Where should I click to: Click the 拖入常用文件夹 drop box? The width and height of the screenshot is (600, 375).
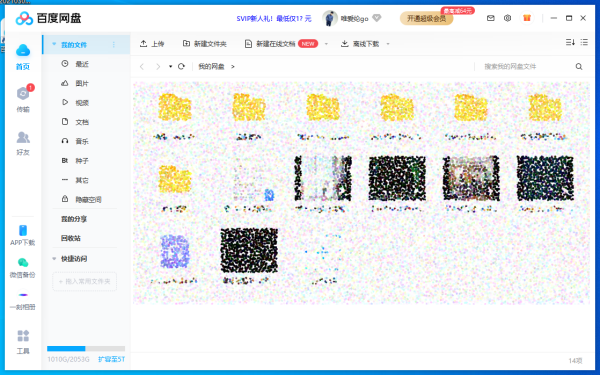coord(85,281)
